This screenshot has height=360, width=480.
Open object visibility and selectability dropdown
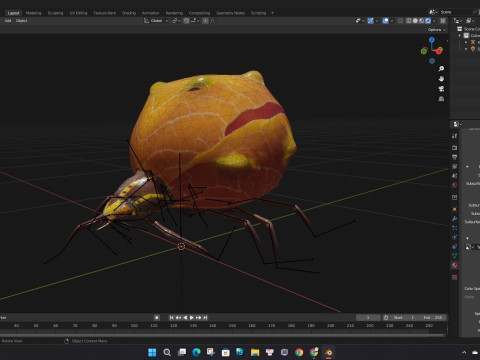359,21
